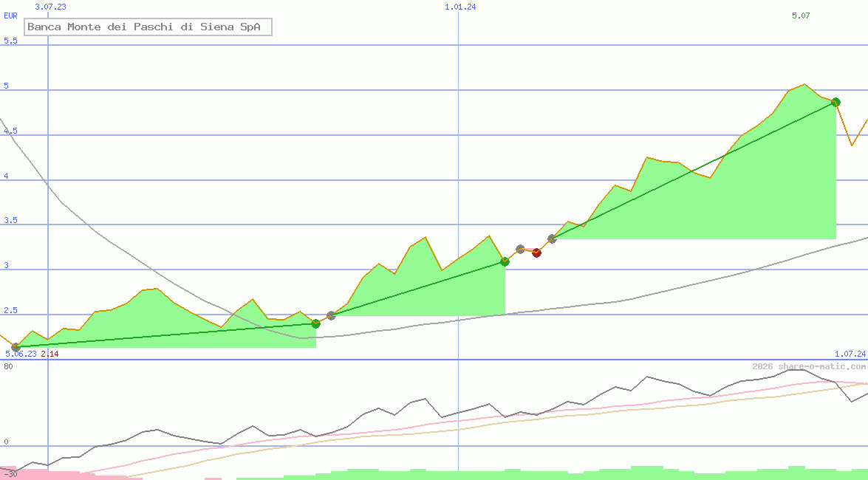Click the green marker ending the second trade near 3
This screenshot has height=480, width=868.
(x=505, y=261)
